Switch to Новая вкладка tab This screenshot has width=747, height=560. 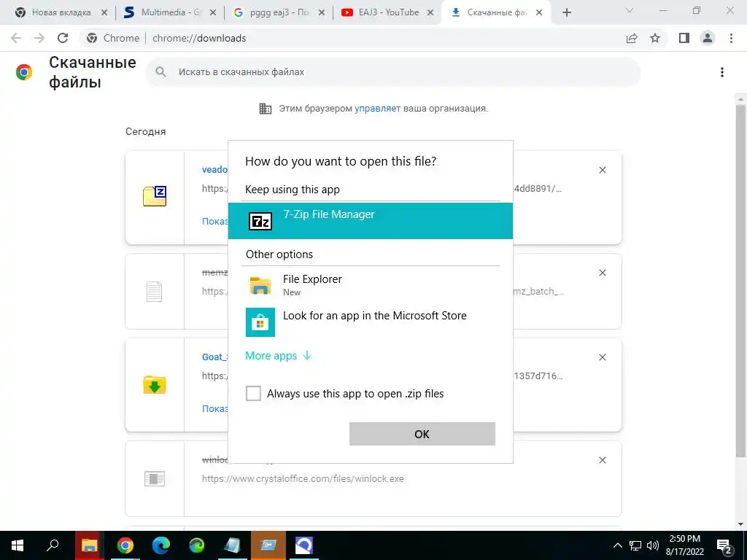[x=61, y=12]
